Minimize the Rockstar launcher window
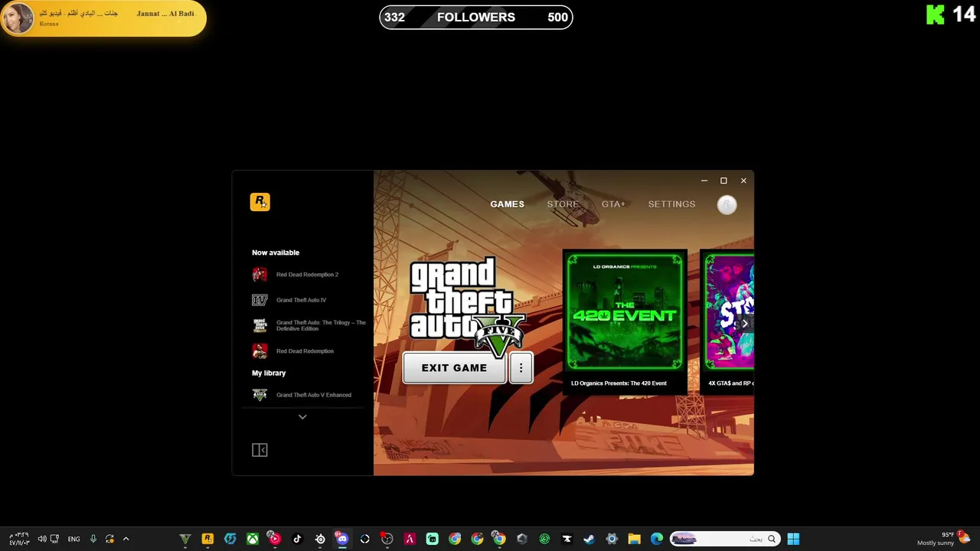Screen dimensions: 980x551 (704, 181)
